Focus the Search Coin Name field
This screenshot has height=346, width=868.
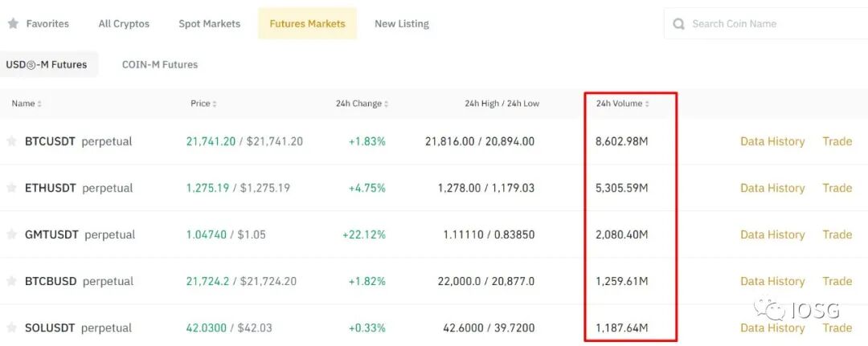click(766, 24)
